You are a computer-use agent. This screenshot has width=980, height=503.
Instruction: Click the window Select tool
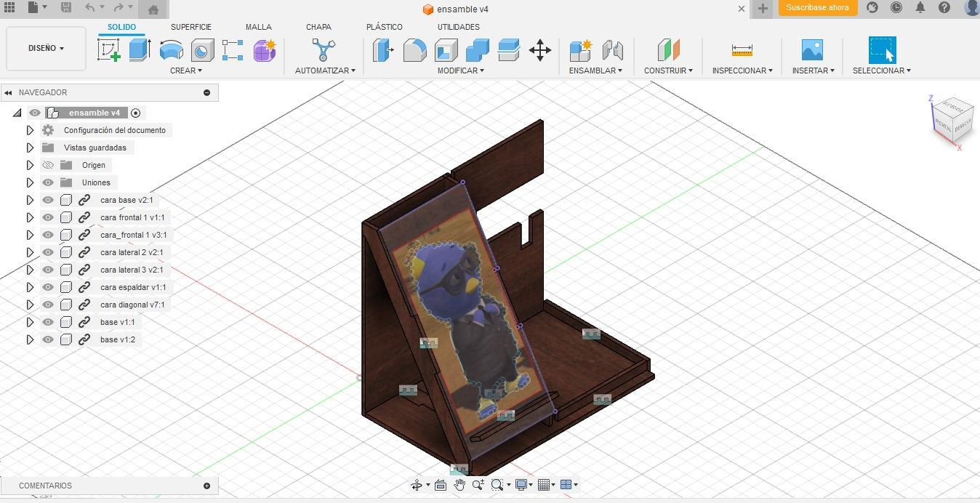[882, 50]
